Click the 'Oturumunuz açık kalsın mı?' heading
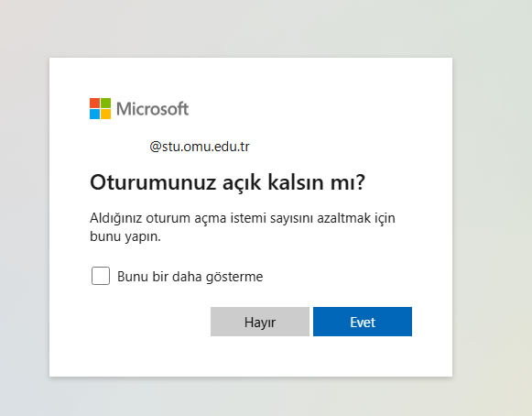Viewport: 532px width, 416px height. pyautogui.click(x=227, y=182)
